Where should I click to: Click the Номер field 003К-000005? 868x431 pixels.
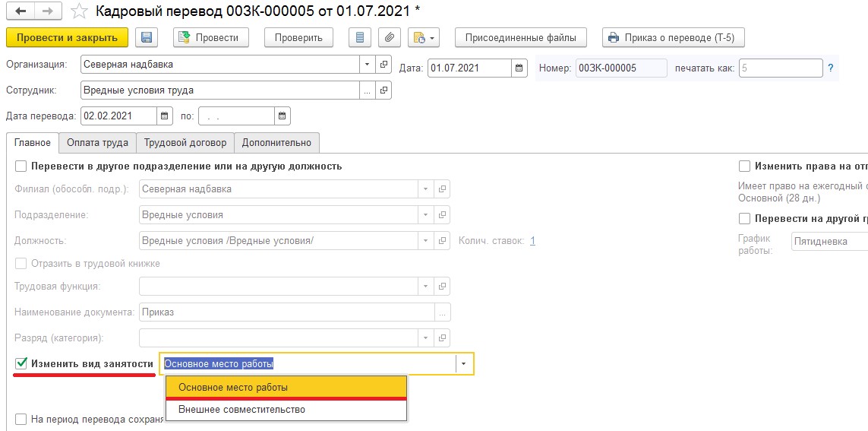pyautogui.click(x=621, y=68)
